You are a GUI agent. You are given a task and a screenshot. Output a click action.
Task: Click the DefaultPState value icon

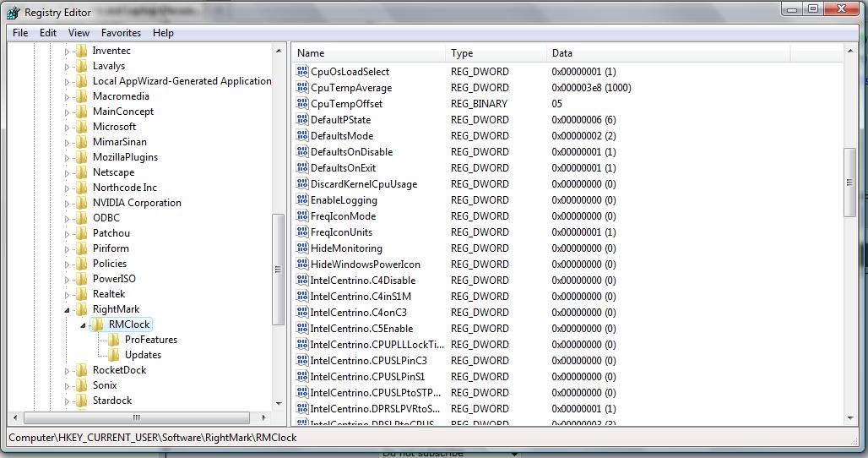pos(302,120)
